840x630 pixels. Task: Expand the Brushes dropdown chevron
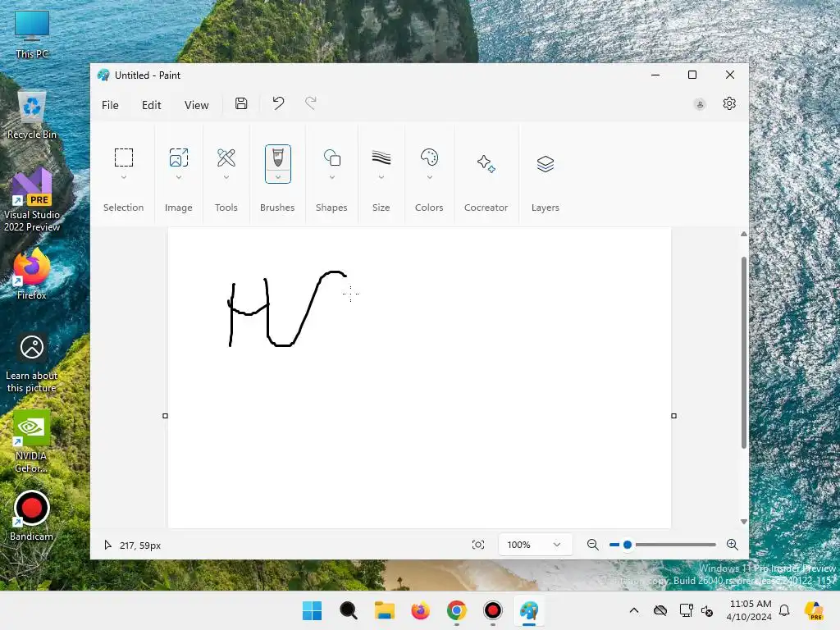coord(278,177)
